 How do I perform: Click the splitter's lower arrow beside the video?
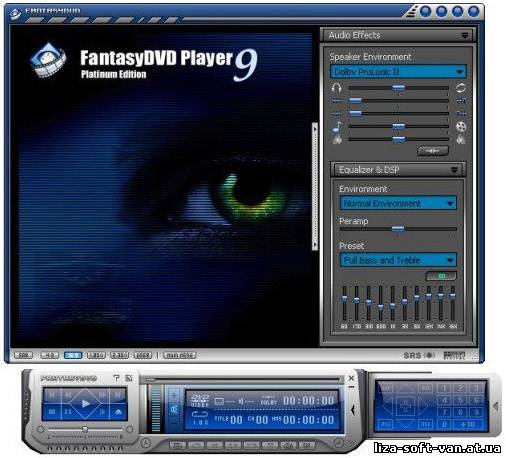click(x=314, y=245)
